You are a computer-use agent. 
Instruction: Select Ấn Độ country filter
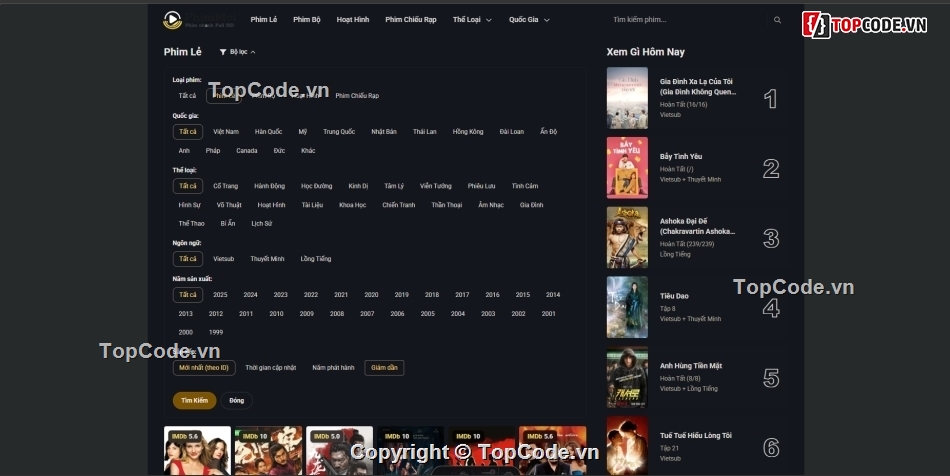pos(548,131)
